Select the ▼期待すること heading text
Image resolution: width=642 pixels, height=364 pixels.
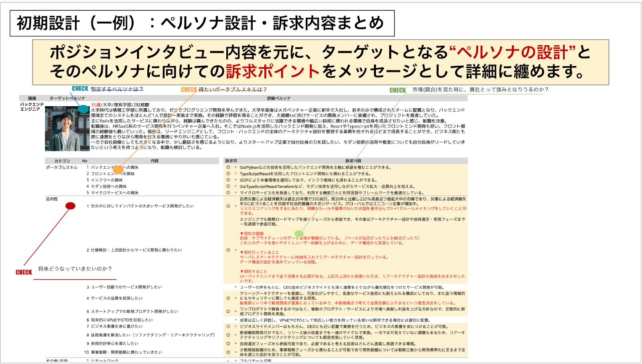pos(254,271)
